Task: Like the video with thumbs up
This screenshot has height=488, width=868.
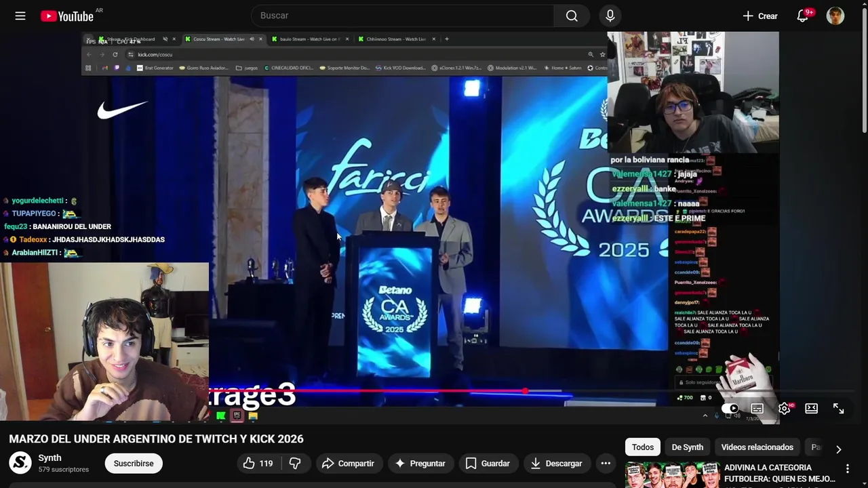Action: [258, 464]
